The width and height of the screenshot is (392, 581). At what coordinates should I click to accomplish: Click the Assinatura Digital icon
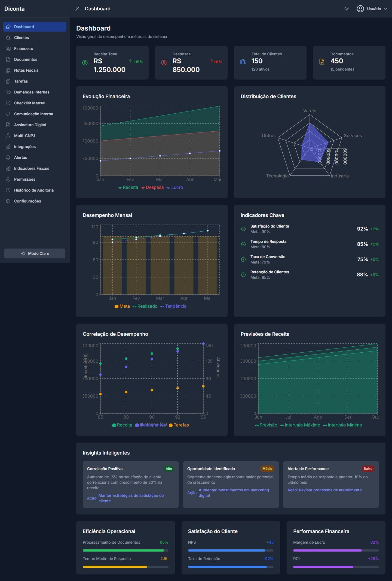(x=8, y=125)
